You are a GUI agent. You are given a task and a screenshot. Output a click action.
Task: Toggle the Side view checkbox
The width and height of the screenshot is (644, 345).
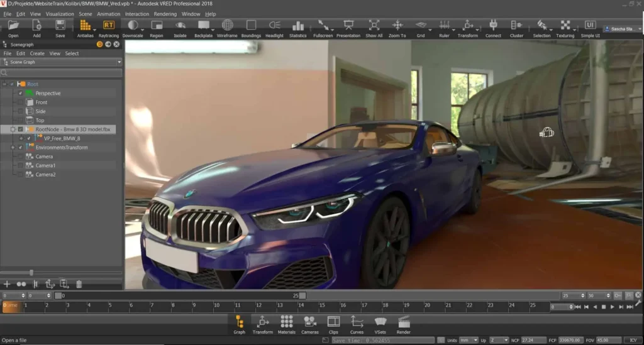[20, 111]
